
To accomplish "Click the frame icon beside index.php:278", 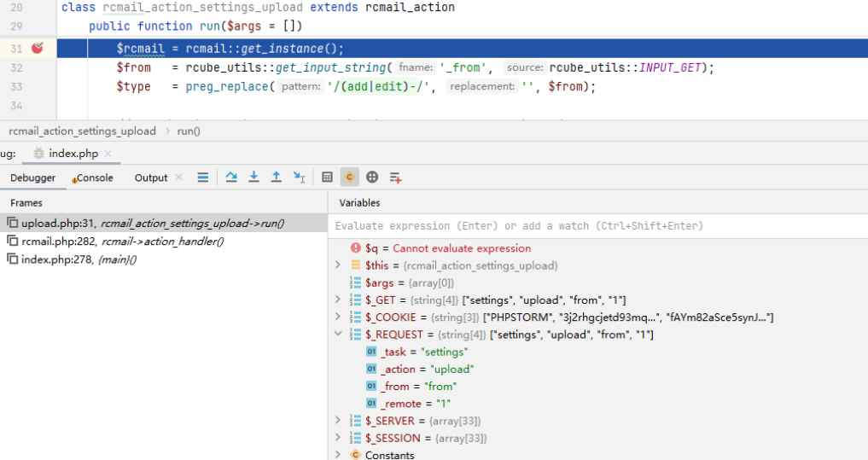I will pyautogui.click(x=12, y=259).
